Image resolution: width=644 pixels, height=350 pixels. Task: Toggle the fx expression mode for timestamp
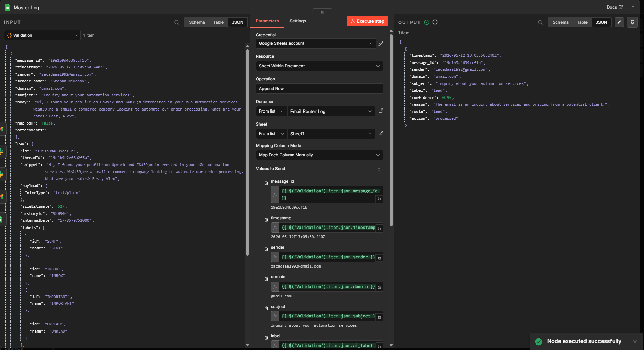click(275, 228)
